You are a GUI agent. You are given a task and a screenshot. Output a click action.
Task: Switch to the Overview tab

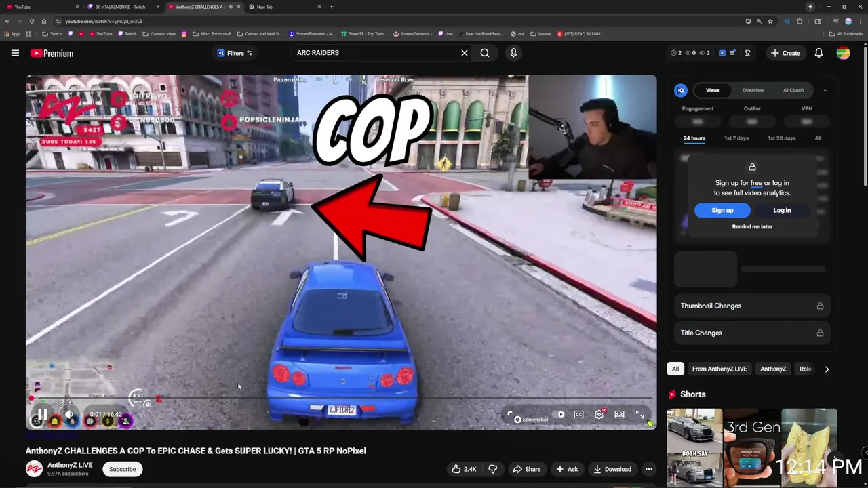[753, 90]
